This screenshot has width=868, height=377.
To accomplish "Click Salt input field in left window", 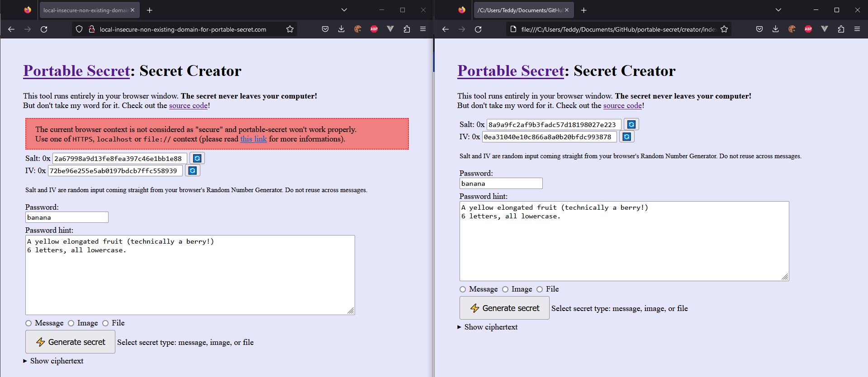I will (x=119, y=159).
